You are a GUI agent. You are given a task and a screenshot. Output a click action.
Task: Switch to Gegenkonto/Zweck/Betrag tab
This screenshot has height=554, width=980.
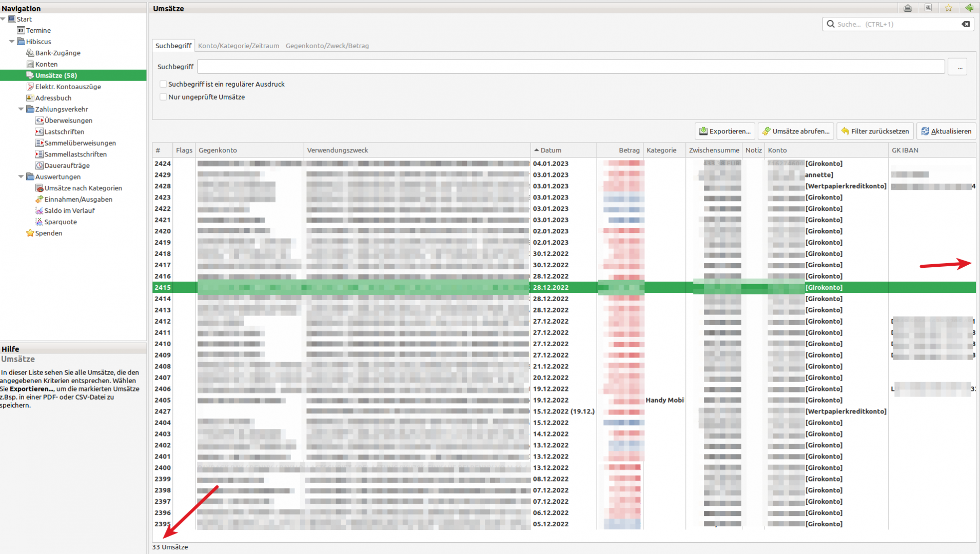[327, 46]
